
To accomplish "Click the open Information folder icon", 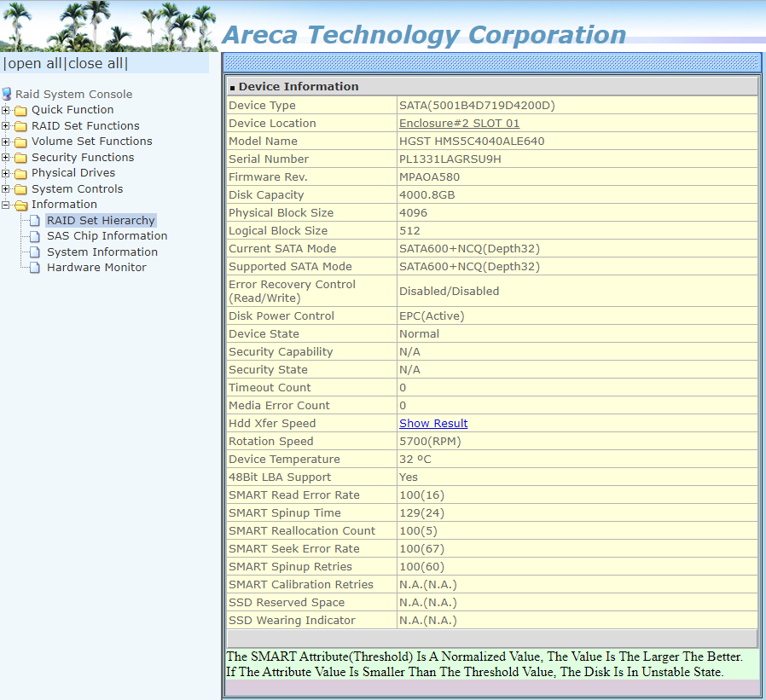I will tap(20, 205).
